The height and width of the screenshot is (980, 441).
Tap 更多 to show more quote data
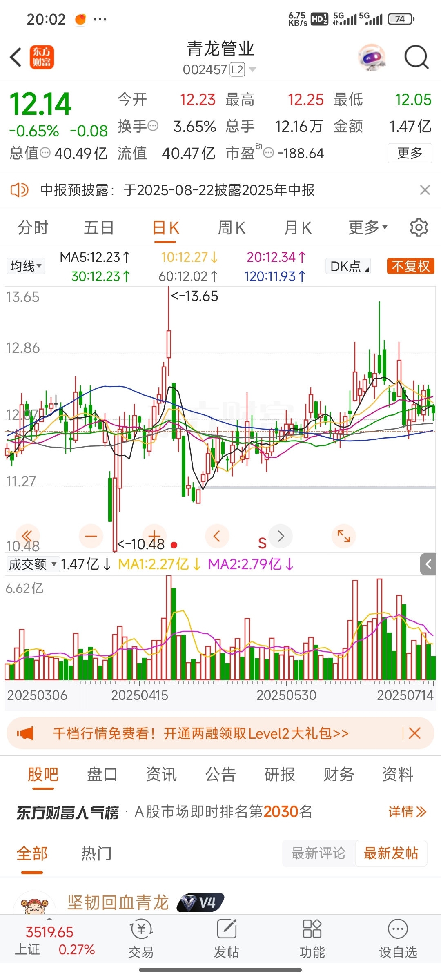[410, 153]
